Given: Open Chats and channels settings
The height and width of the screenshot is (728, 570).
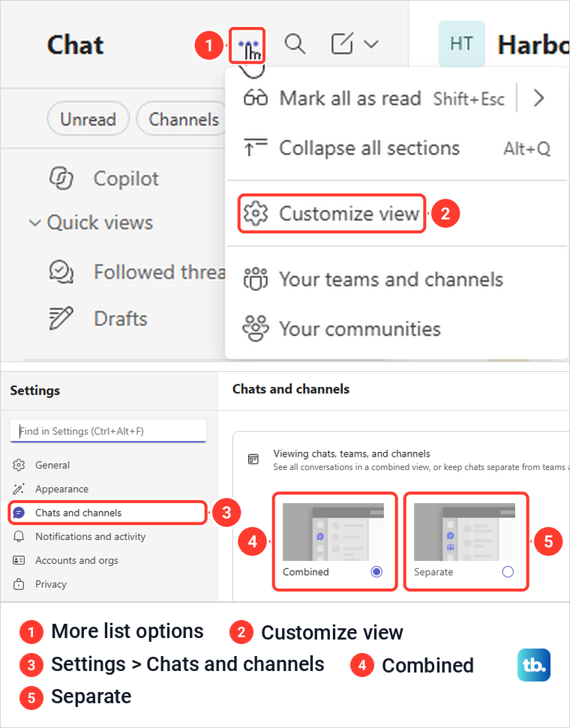Looking at the screenshot, I should point(108,513).
